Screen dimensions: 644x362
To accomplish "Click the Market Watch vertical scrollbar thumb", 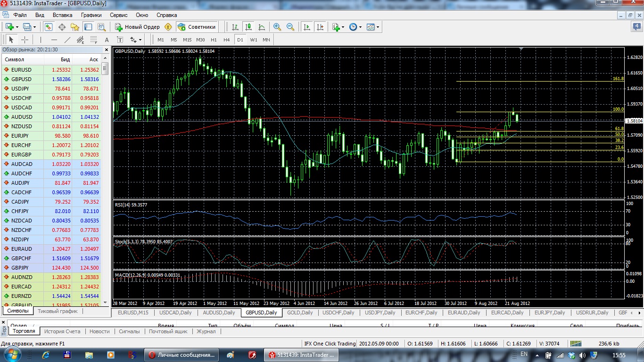I will tap(105, 70).
